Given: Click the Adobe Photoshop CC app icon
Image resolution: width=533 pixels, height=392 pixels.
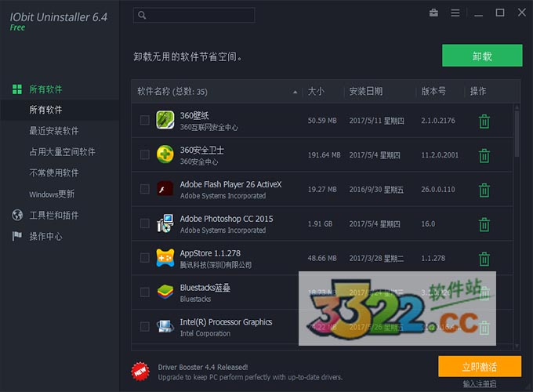Looking at the screenshot, I should (x=165, y=223).
